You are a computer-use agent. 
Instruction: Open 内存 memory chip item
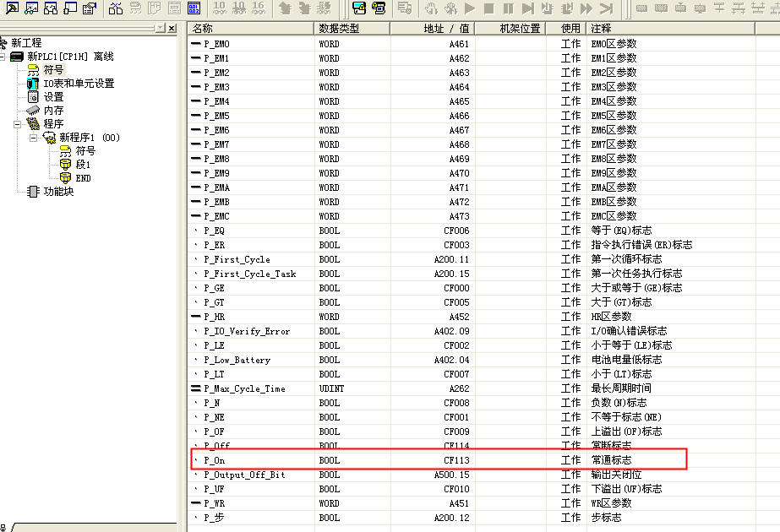(53, 111)
